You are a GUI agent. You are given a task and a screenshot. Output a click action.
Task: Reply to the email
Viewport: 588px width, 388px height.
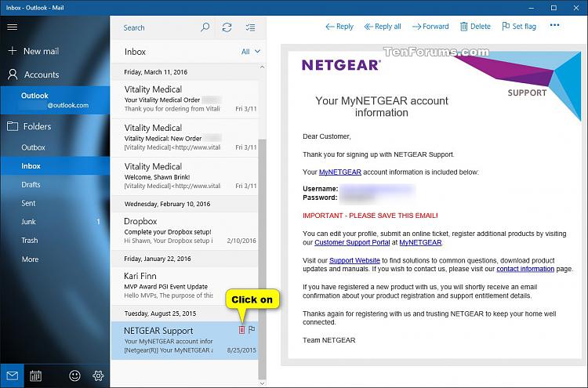point(339,26)
